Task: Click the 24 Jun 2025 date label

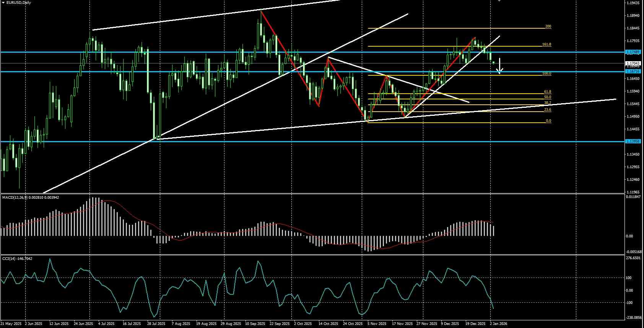Action: pos(83,324)
